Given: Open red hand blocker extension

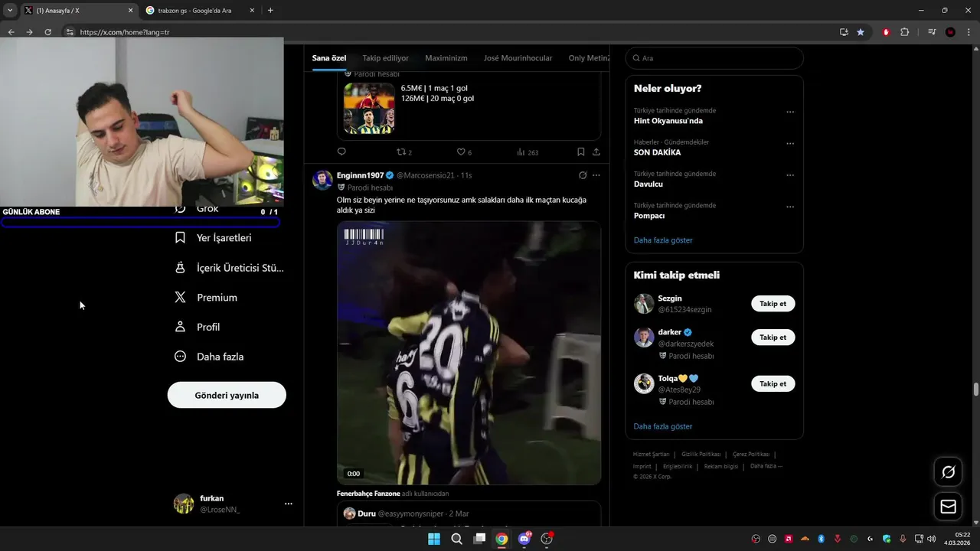Looking at the screenshot, I should pyautogui.click(x=887, y=32).
